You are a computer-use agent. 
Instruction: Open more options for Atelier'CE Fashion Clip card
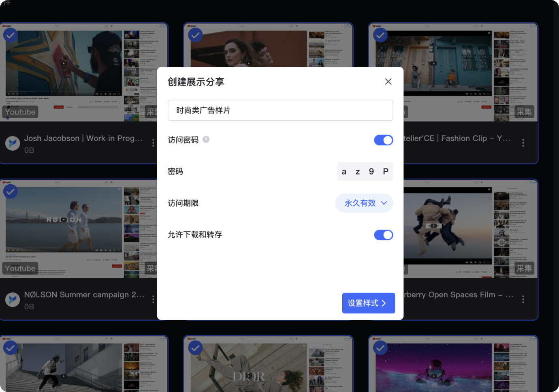point(523,143)
